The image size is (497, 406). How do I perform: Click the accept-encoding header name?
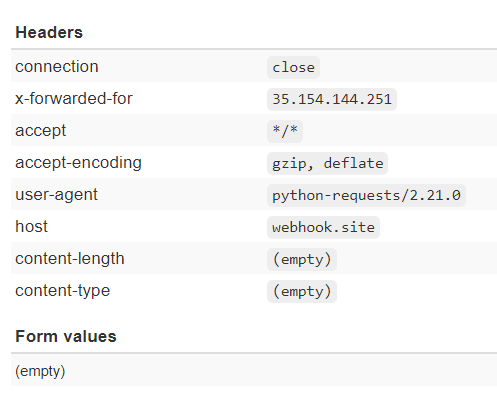click(79, 162)
